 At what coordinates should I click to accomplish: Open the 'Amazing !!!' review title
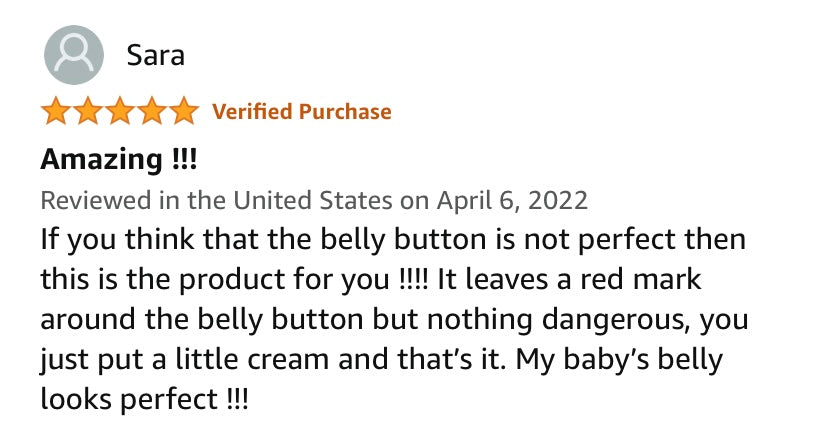point(119,160)
